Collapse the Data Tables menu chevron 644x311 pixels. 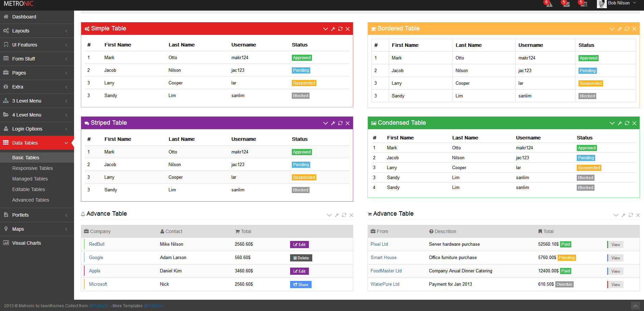point(66,143)
